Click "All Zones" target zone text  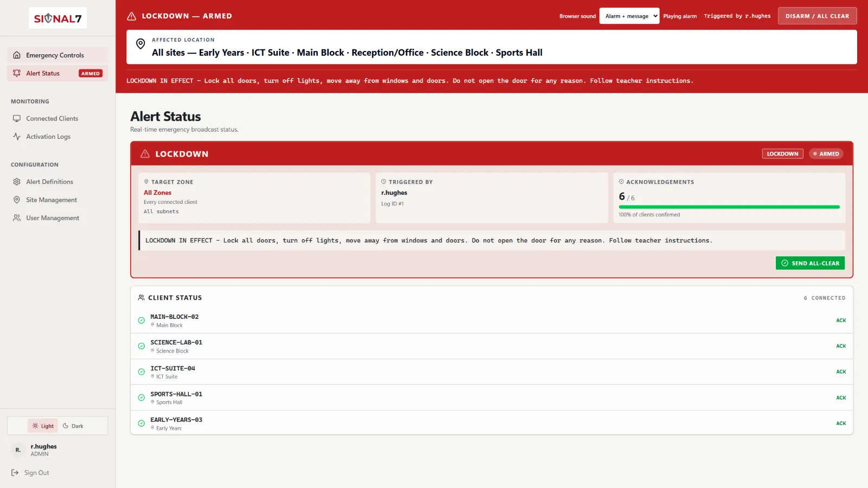pyautogui.click(x=157, y=192)
